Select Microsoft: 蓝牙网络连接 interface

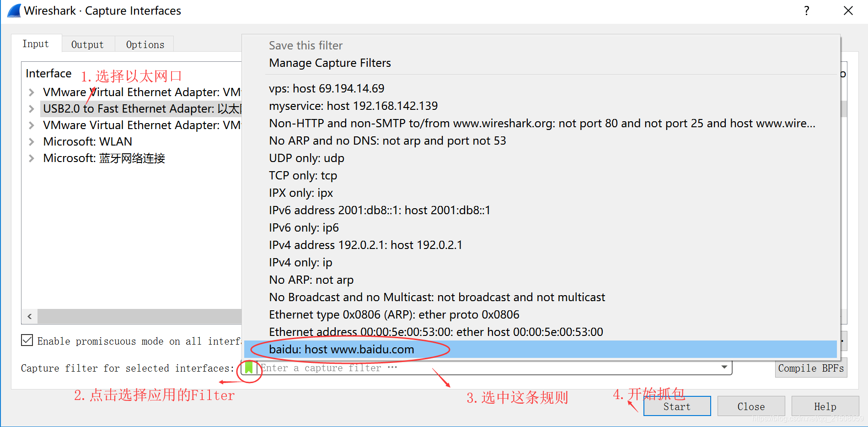coord(104,158)
